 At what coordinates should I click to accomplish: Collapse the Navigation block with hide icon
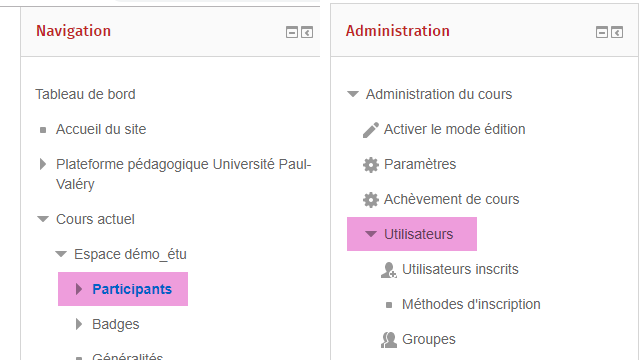(292, 32)
